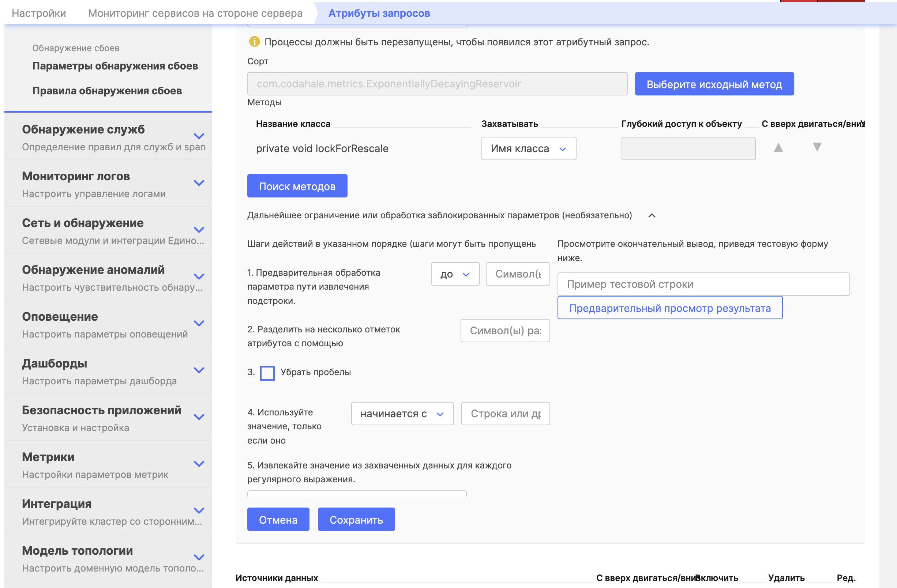Click the yellow info icon near restart notice
897x588 pixels.
(x=254, y=42)
